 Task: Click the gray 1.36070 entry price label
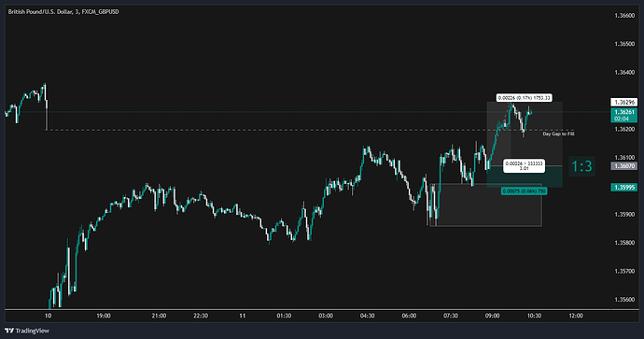point(623,166)
